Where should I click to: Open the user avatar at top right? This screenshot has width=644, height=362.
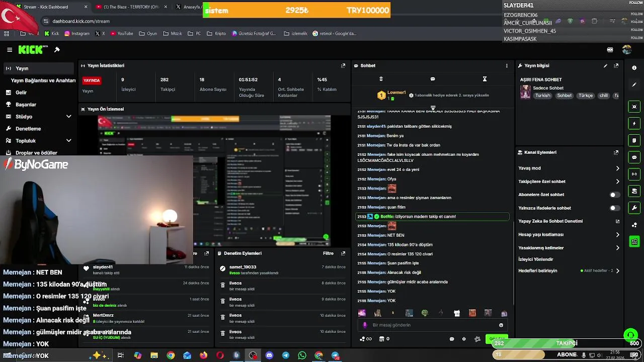(x=627, y=50)
